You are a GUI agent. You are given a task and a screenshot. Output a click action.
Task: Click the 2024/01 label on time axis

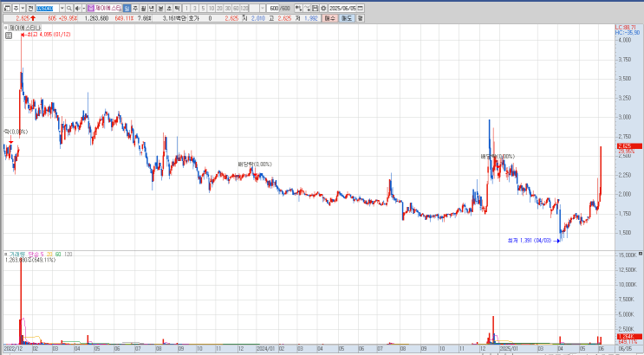pyautogui.click(x=266, y=348)
